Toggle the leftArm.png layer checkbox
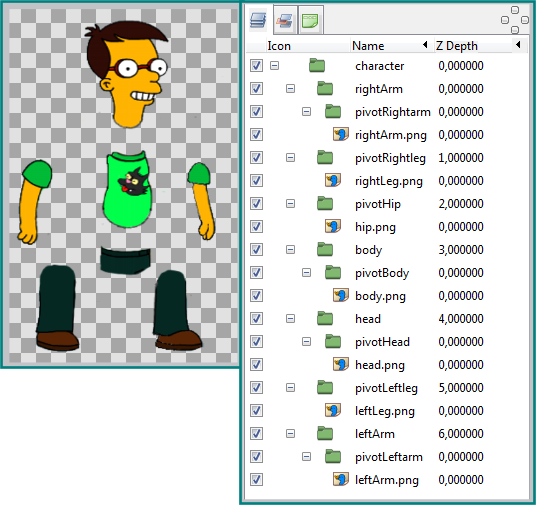This screenshot has width=536, height=506. click(x=256, y=479)
